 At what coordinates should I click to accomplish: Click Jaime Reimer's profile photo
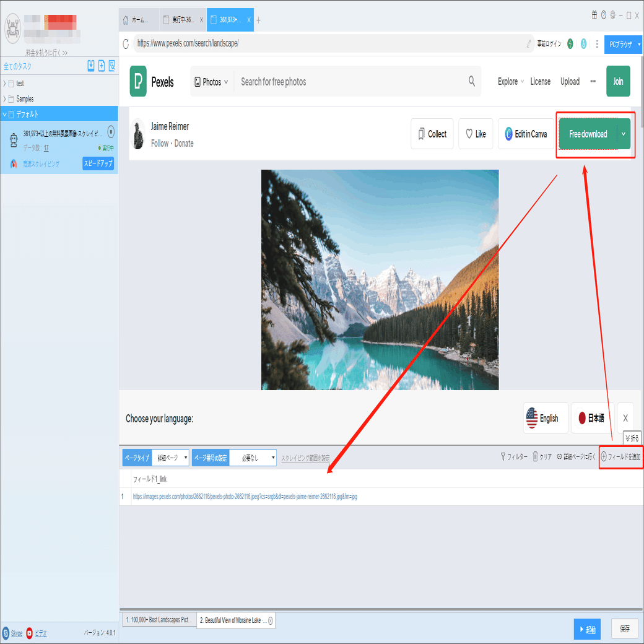pos(138,134)
